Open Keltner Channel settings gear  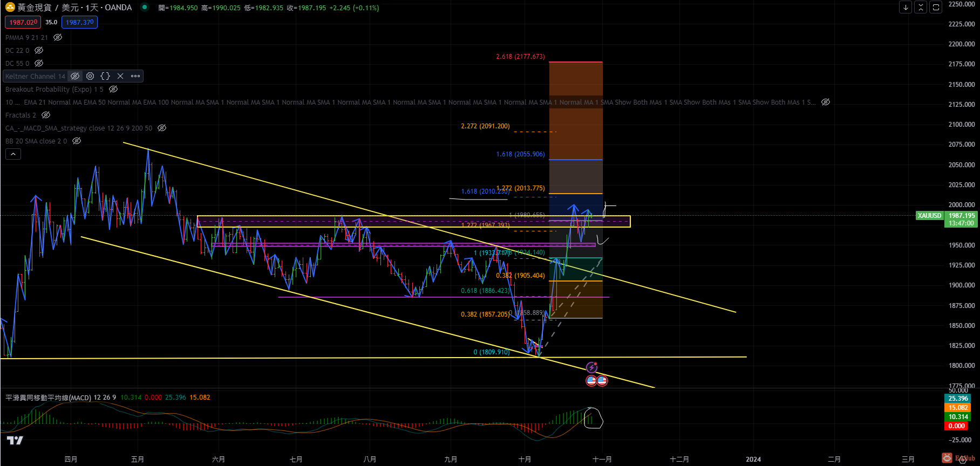point(90,76)
